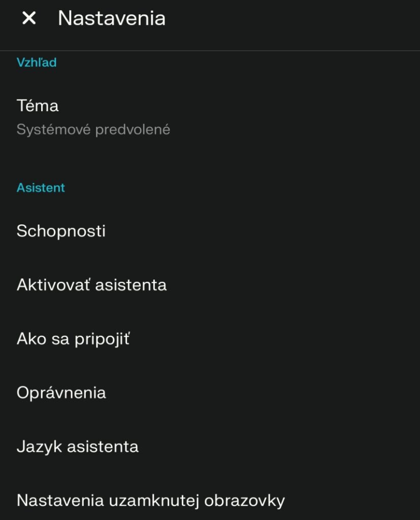This screenshot has height=520, width=420.
Task: View assistant capabilities via Schopnosti
Action: [61, 231]
